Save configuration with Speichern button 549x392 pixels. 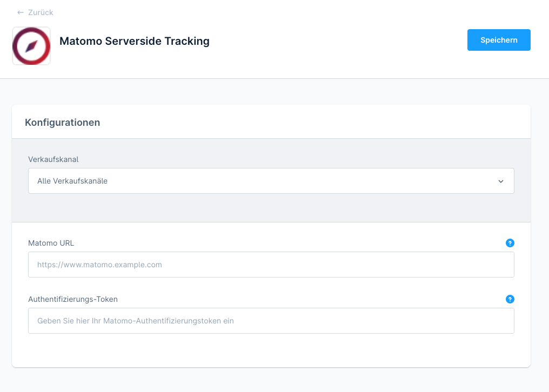click(499, 40)
